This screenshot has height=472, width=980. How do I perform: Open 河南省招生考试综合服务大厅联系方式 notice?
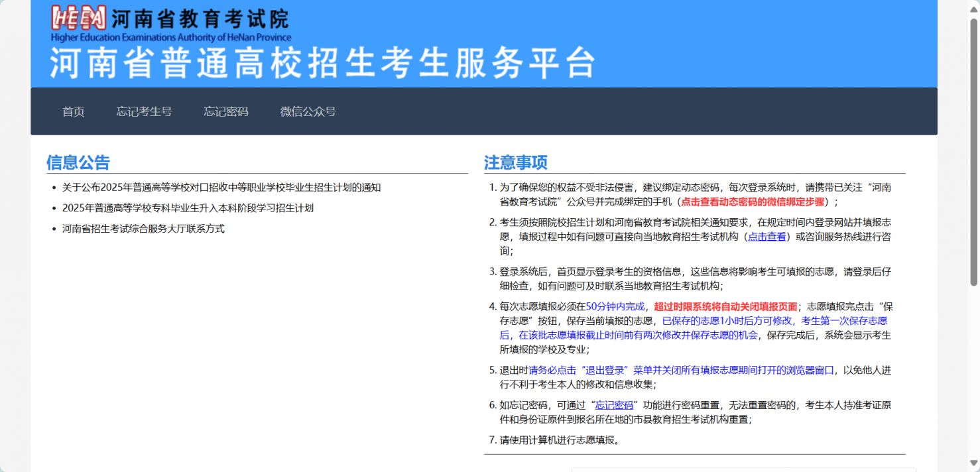click(143, 229)
